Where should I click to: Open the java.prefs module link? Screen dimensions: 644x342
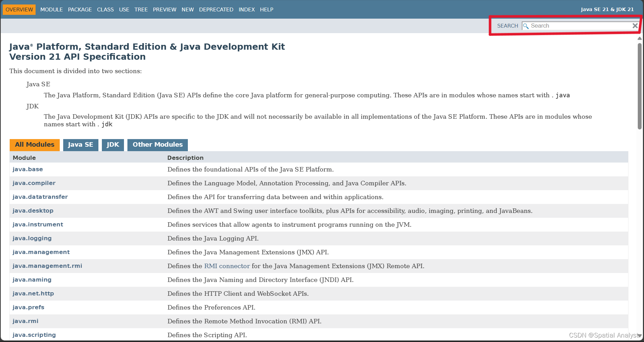(28, 307)
